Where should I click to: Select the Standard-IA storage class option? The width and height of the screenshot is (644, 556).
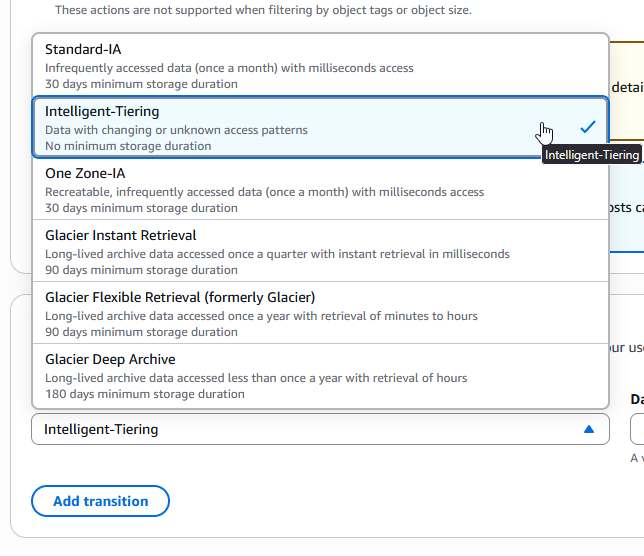(x=320, y=65)
